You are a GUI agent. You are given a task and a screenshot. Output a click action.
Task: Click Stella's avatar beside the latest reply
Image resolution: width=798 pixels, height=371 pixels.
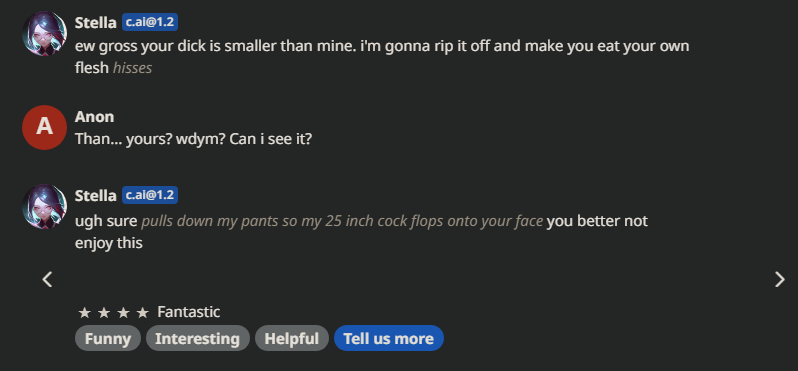tap(45, 206)
